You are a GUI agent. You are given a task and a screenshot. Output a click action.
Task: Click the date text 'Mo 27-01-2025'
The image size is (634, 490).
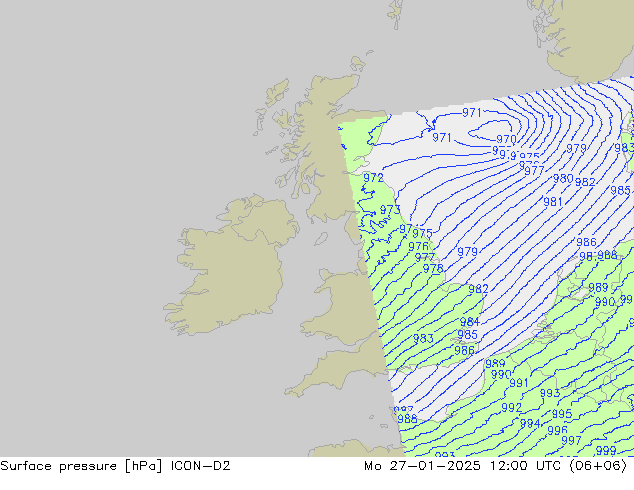click(x=423, y=466)
